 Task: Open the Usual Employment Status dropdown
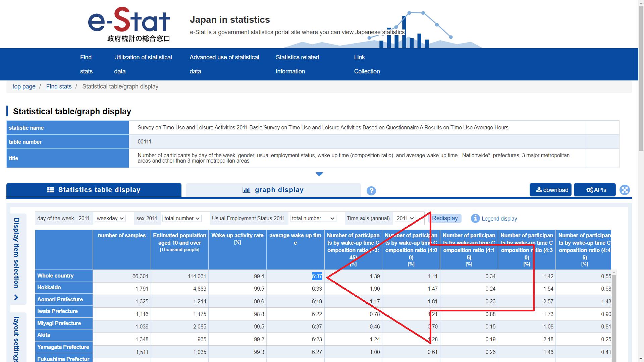(313, 219)
